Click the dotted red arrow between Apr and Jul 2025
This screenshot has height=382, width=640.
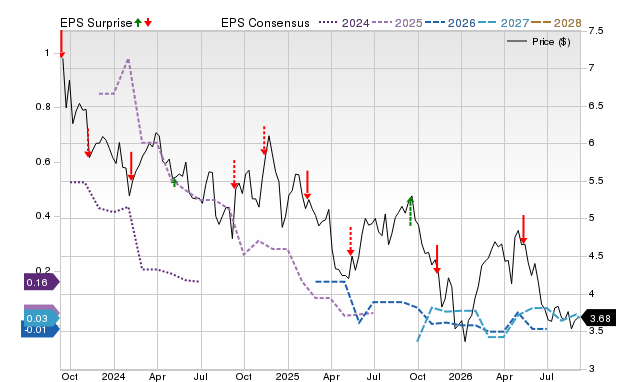pyautogui.click(x=350, y=241)
